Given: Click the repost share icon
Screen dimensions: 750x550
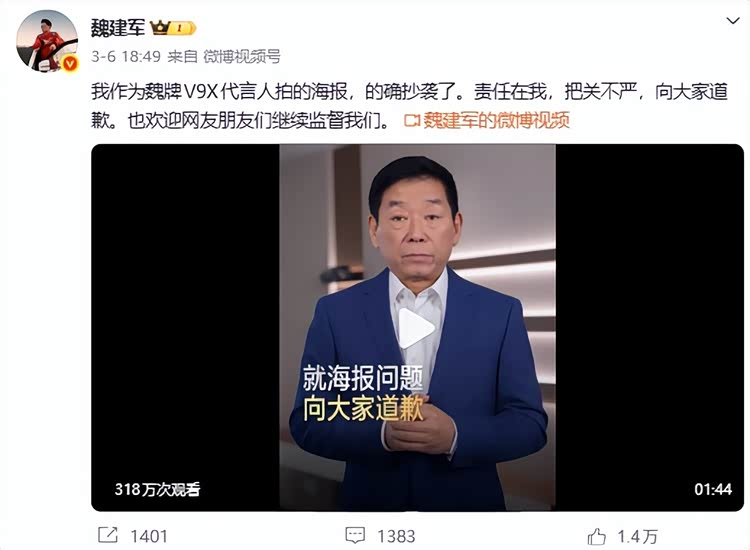Looking at the screenshot, I should pyautogui.click(x=108, y=535).
